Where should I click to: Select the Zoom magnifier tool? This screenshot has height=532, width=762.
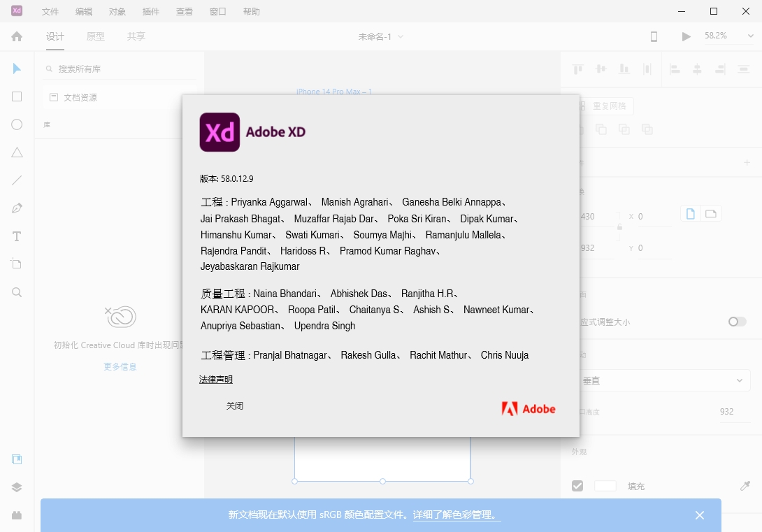tap(17, 292)
